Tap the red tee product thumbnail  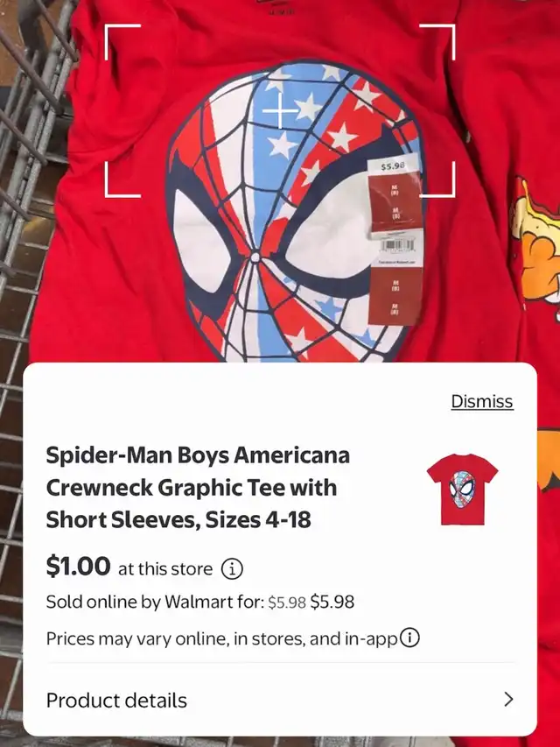(462, 490)
